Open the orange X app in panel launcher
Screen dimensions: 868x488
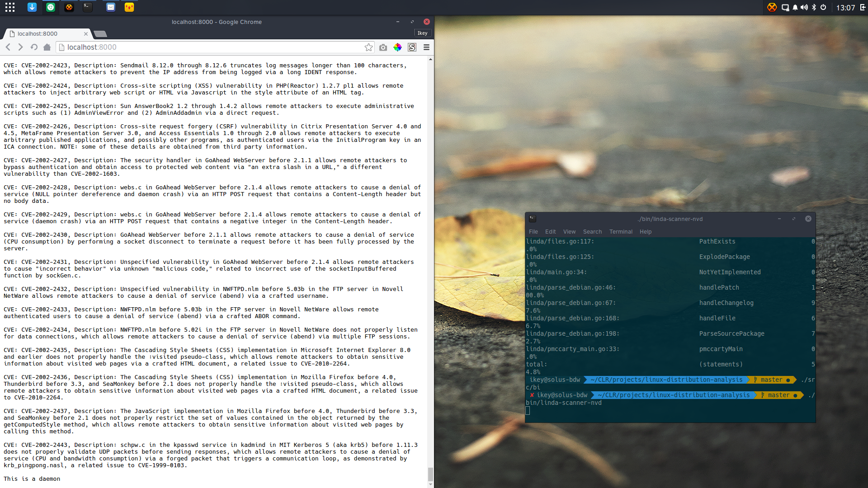(69, 7)
